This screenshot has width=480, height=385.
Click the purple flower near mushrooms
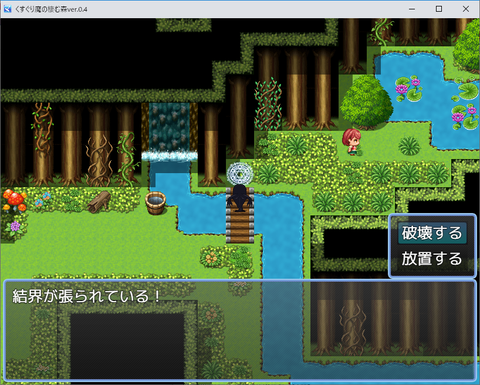click(x=15, y=227)
